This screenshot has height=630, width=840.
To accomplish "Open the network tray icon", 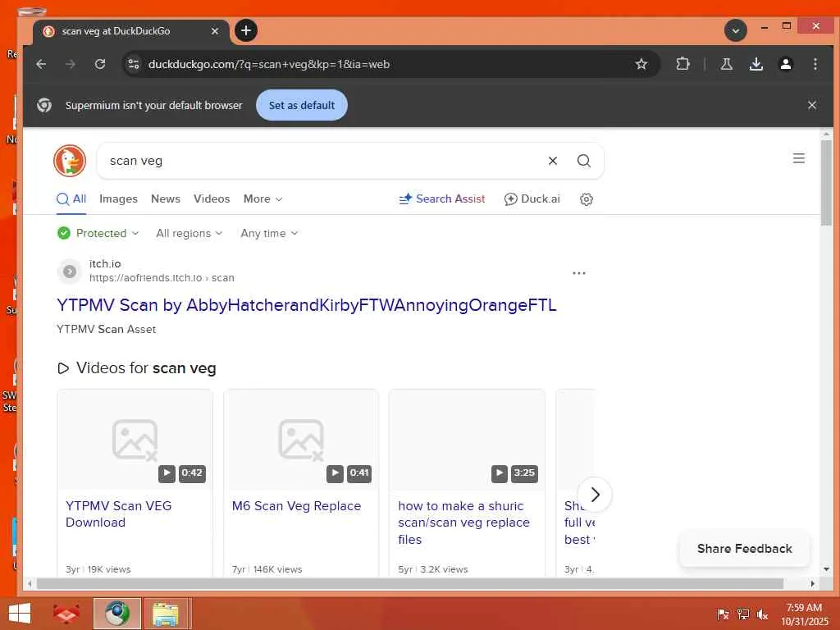I will [743, 614].
